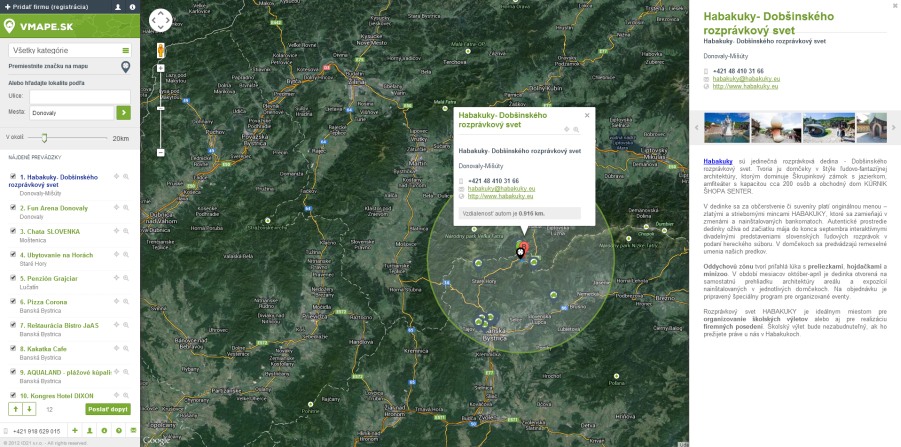This screenshot has width=901, height=447.
Task: Uncheck the Pizza Corona result checkbox
Action: tap(13, 301)
